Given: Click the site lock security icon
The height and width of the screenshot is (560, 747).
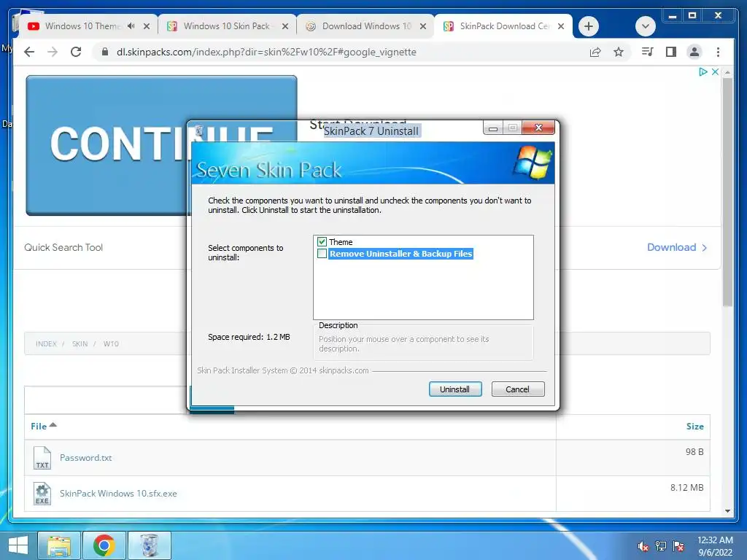Looking at the screenshot, I should (105, 52).
